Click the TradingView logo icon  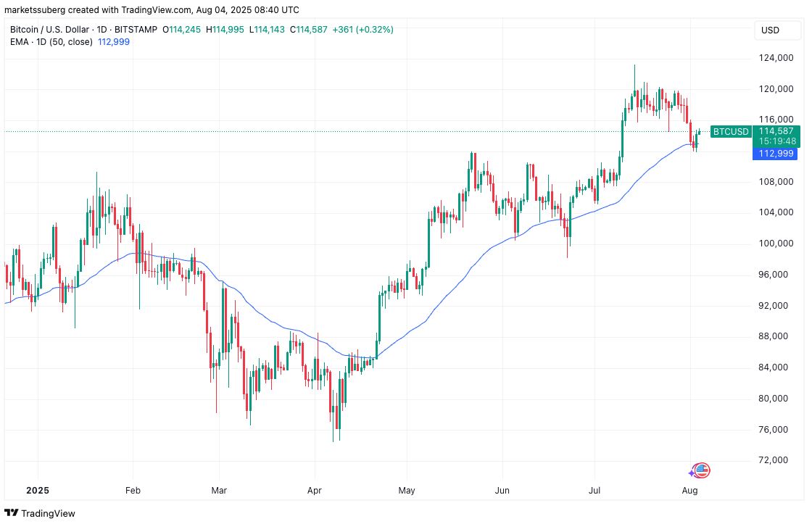tap(12, 513)
